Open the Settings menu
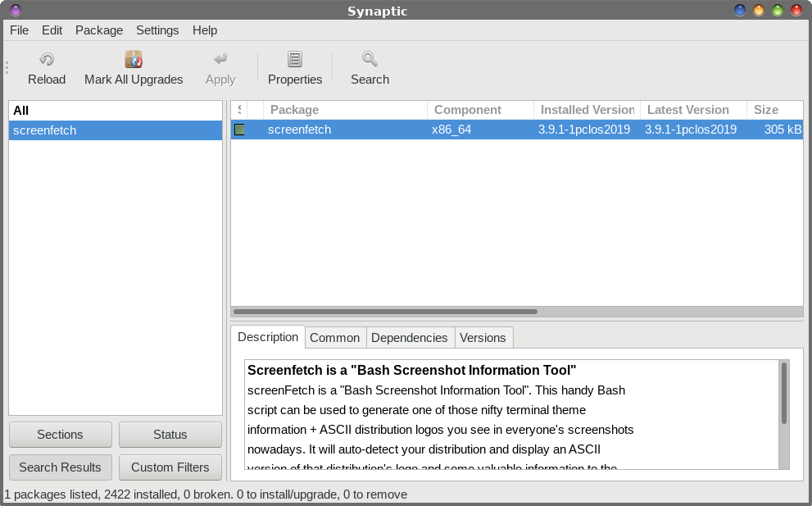Image resolution: width=812 pixels, height=506 pixels. coord(157,30)
